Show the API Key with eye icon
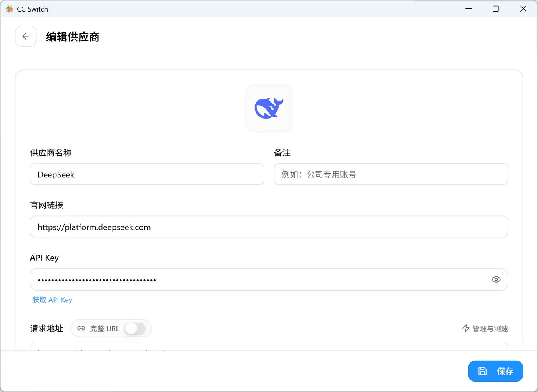Screen dimensions: 538x392 pyautogui.click(x=496, y=280)
